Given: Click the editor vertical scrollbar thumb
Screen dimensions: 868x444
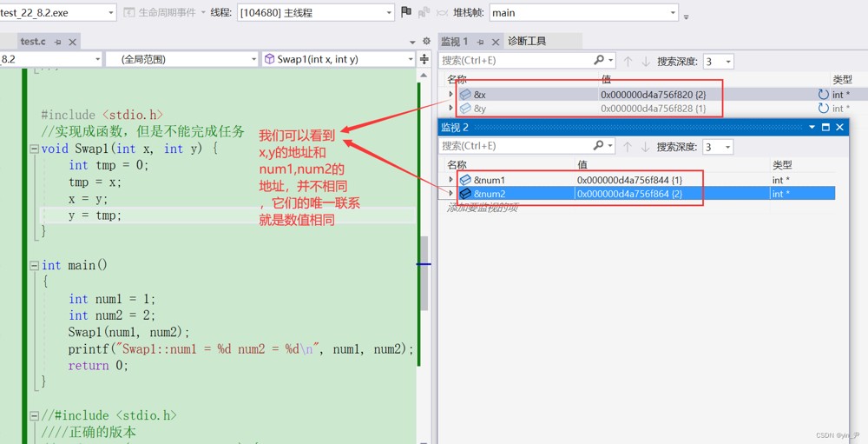Looking at the screenshot, I should coord(424,273).
